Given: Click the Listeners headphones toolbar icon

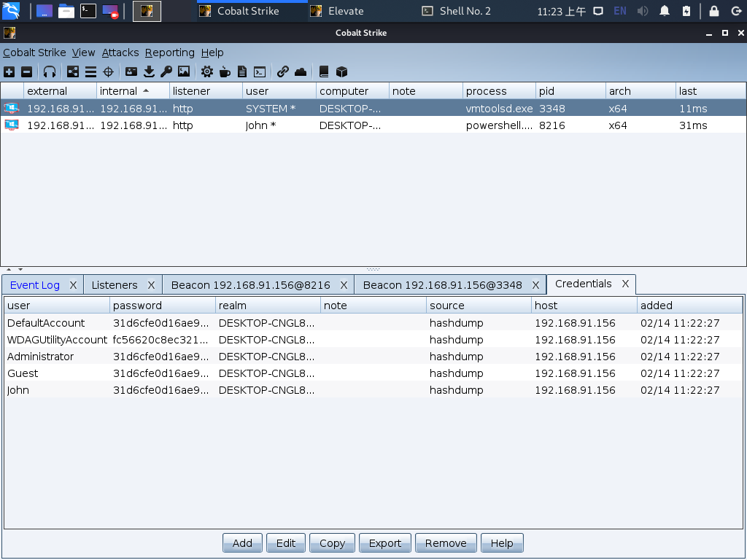Looking at the screenshot, I should point(50,71).
